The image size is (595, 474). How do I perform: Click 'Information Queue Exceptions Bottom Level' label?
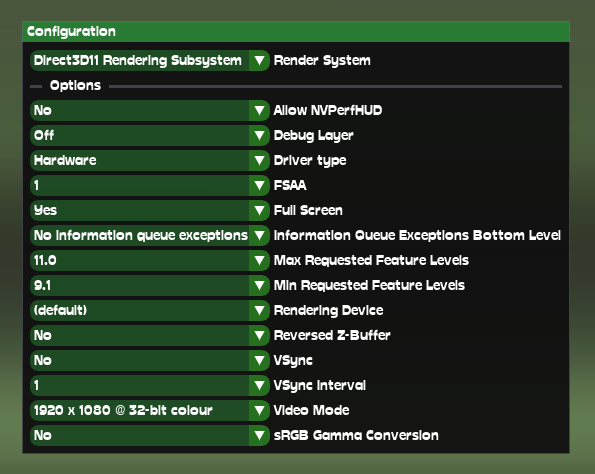pyautogui.click(x=417, y=236)
